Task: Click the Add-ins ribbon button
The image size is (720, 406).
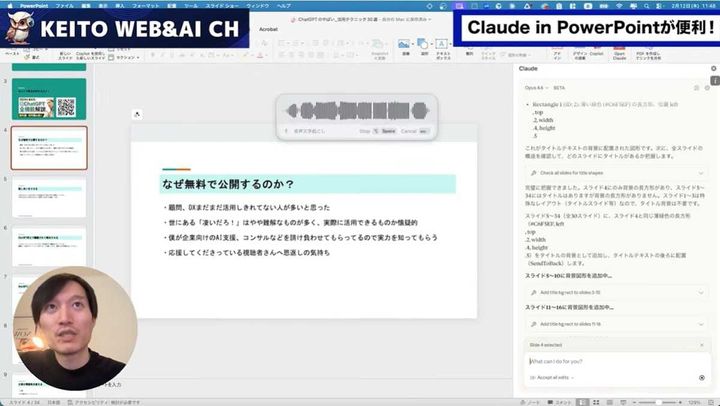Action: [x=557, y=55]
